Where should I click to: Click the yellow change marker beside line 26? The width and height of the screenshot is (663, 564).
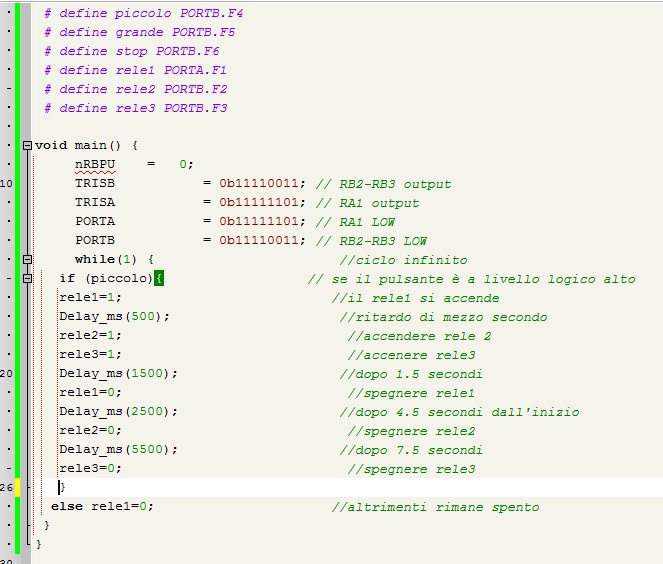[17, 487]
